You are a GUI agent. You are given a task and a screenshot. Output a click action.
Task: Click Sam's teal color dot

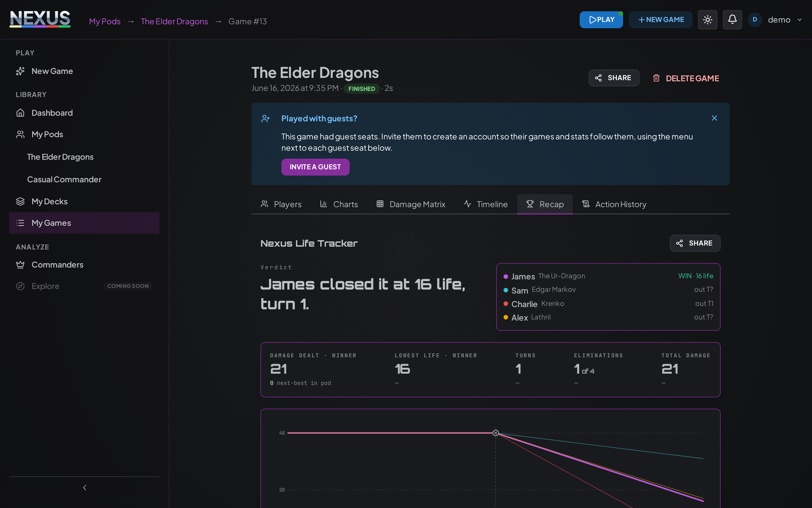(506, 290)
